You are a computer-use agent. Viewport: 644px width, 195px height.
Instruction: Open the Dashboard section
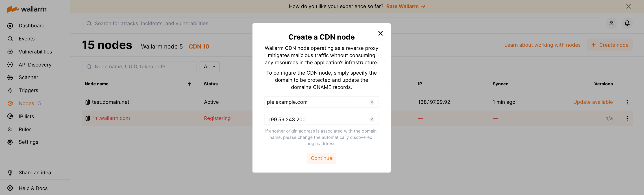pos(31,26)
